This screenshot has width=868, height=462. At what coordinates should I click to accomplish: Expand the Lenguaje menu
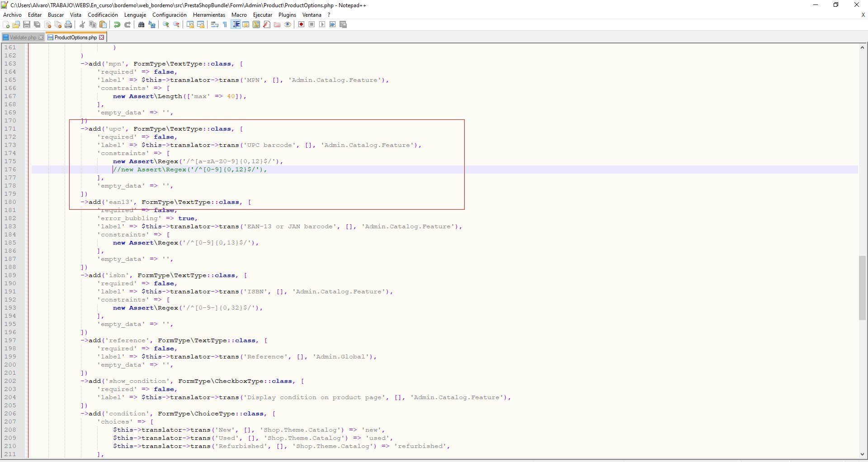pos(135,15)
